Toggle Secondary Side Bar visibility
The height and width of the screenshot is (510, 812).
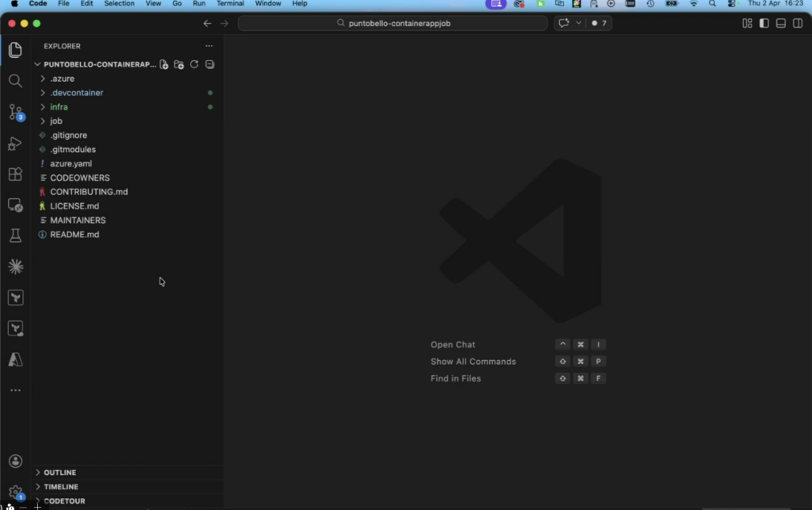(x=798, y=24)
